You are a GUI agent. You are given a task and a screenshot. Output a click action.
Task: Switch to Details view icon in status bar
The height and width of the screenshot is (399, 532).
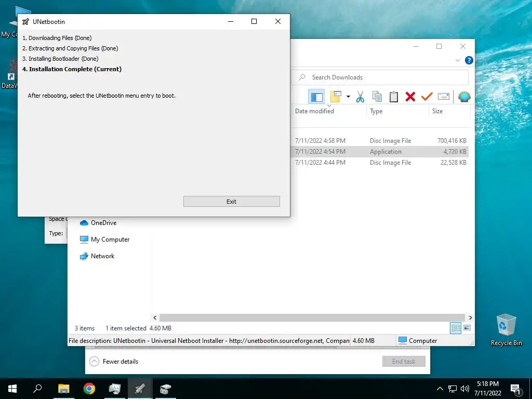pyautogui.click(x=456, y=328)
